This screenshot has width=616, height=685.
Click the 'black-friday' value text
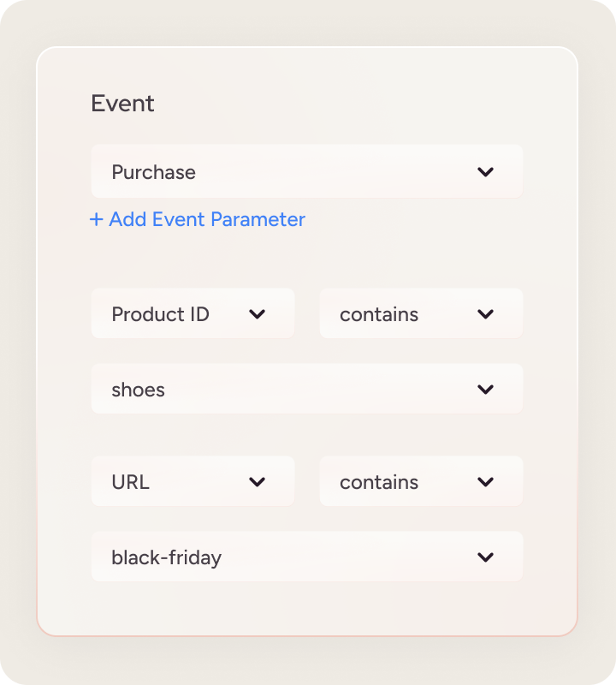point(166,557)
